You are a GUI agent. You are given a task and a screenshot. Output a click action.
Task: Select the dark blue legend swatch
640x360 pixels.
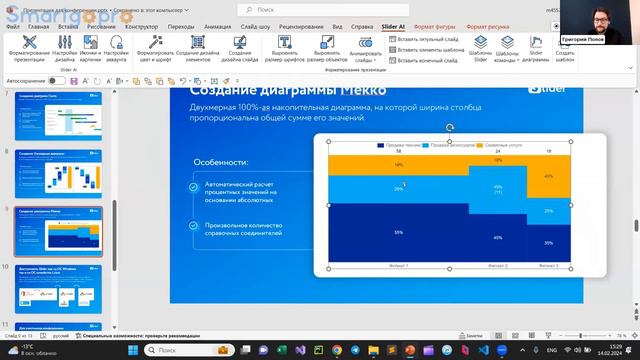(x=380, y=145)
